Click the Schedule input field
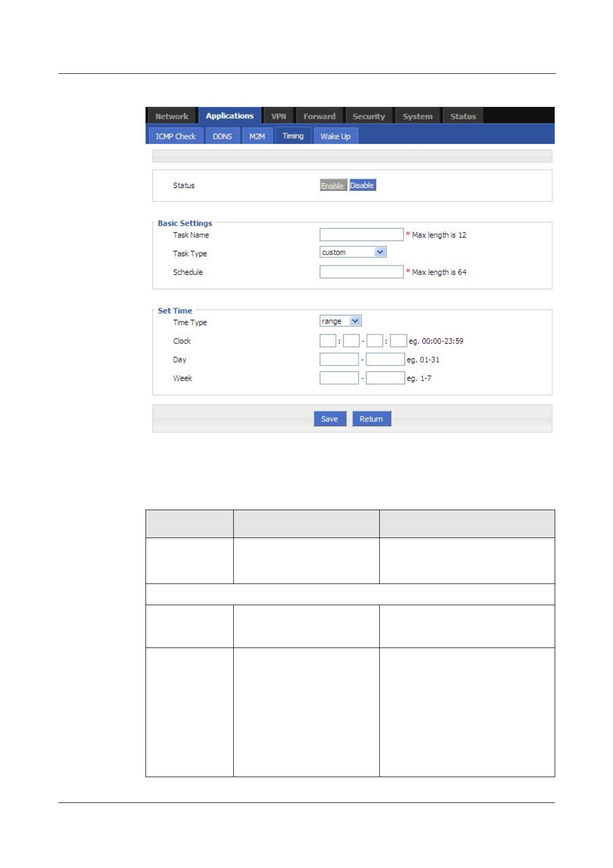613x868 pixels. click(x=361, y=272)
